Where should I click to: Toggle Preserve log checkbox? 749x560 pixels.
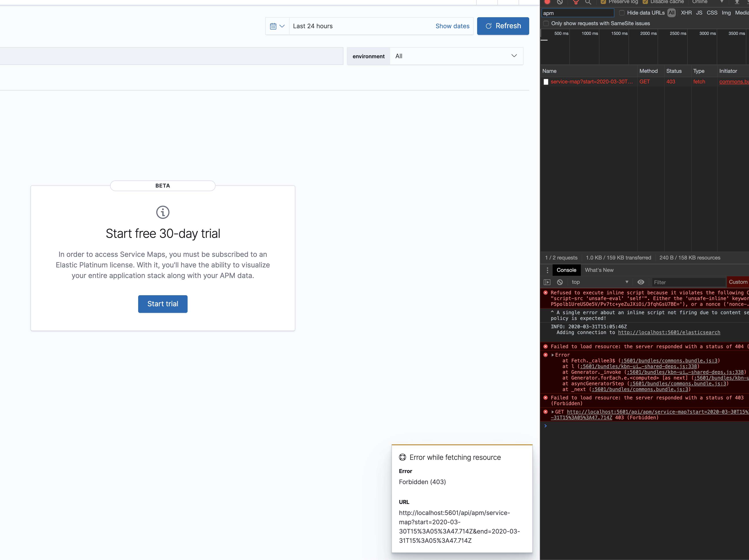(603, 2)
